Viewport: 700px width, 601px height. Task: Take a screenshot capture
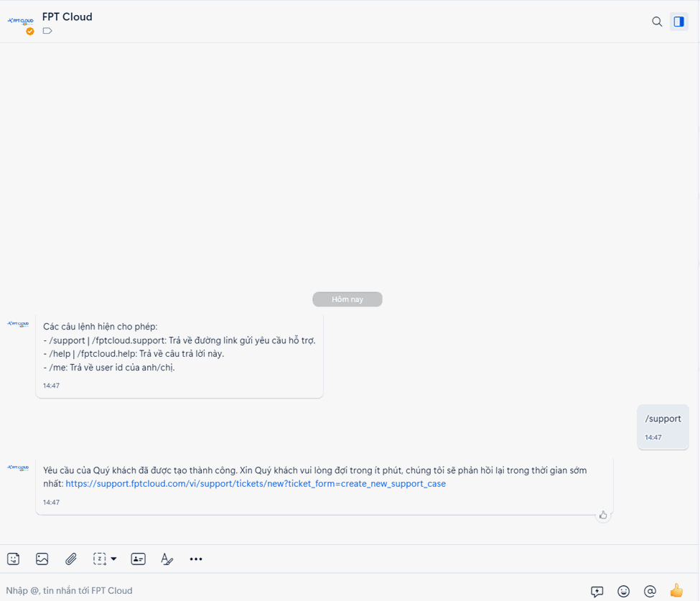click(100, 559)
